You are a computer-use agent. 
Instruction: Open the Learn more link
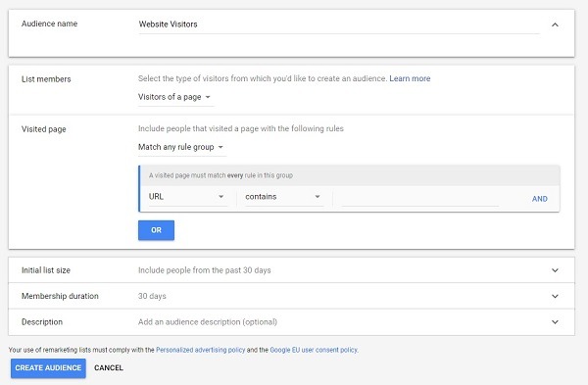(410, 78)
